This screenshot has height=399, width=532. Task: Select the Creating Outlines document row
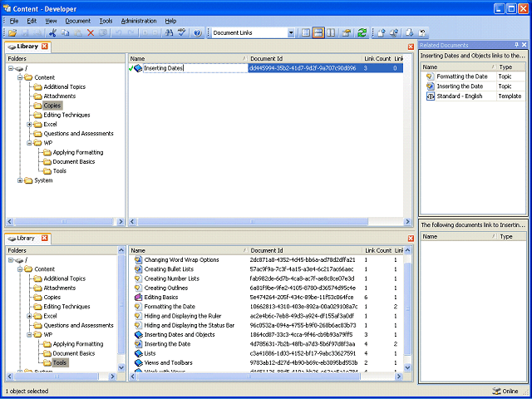point(266,288)
